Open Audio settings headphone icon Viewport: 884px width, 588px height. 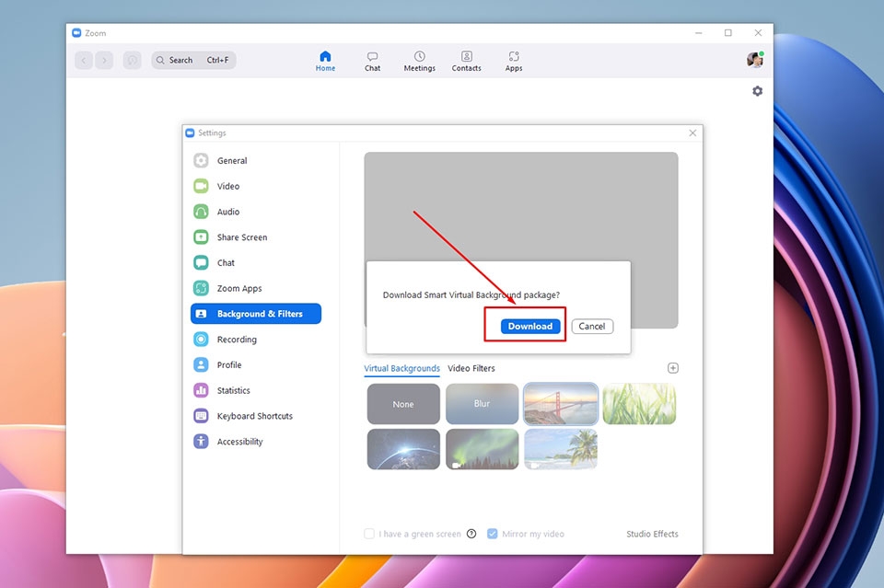pos(201,212)
